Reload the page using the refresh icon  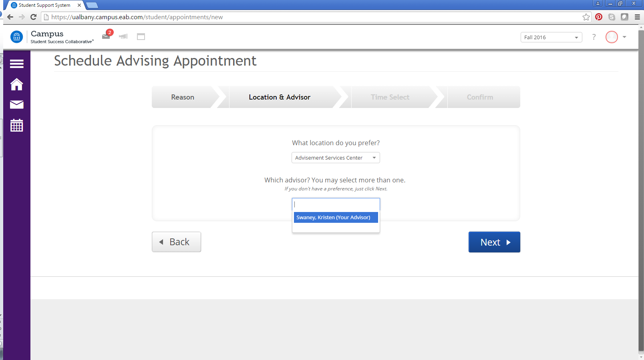point(33,17)
